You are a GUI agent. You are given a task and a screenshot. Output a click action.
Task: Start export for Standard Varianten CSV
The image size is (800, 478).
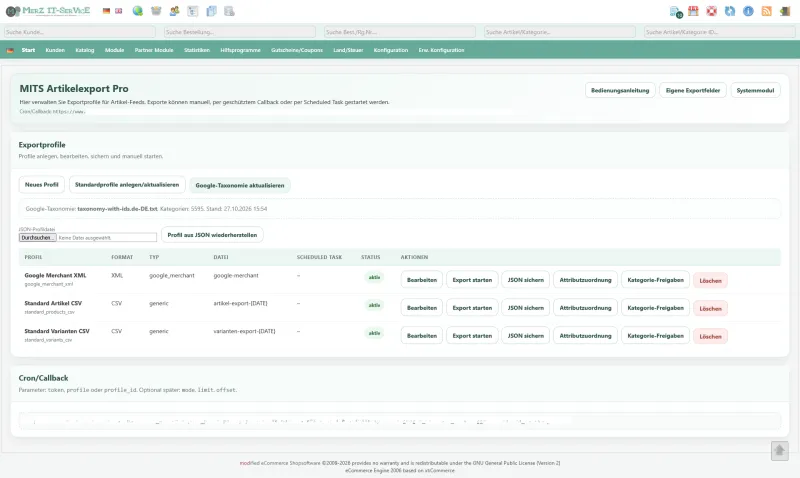pos(472,336)
